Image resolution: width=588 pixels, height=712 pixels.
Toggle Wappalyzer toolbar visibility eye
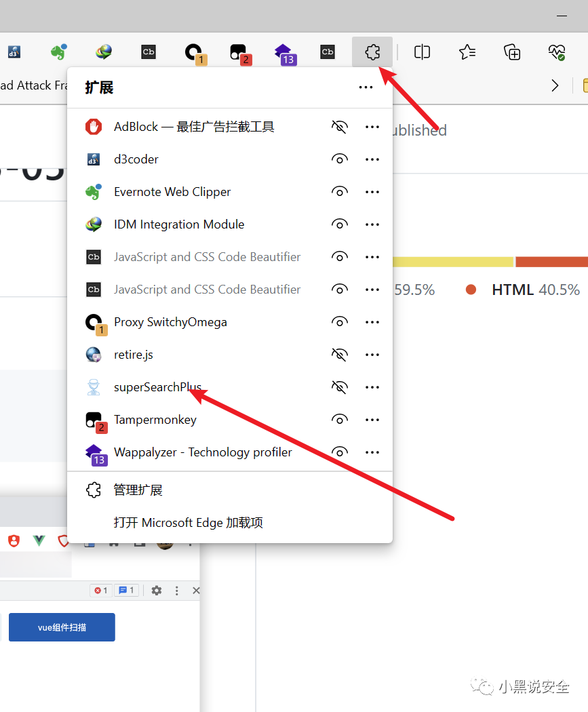(x=340, y=452)
